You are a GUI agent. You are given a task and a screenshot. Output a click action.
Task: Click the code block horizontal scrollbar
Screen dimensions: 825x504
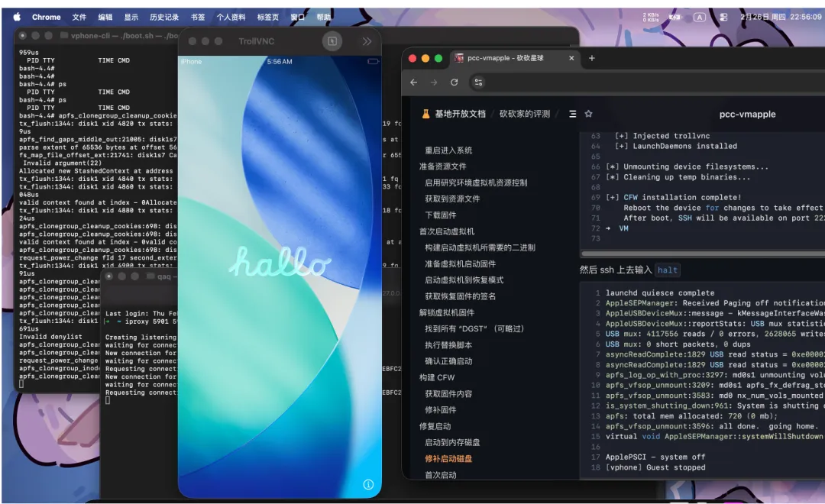(x=703, y=254)
